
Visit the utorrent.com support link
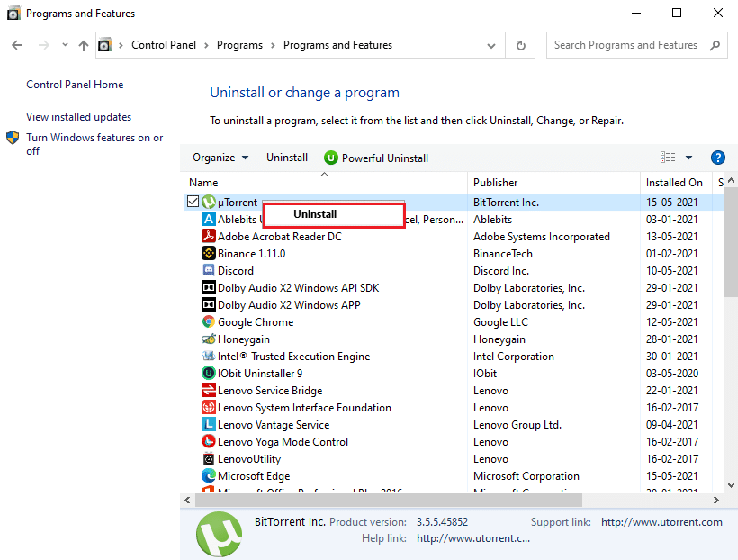[661, 521]
